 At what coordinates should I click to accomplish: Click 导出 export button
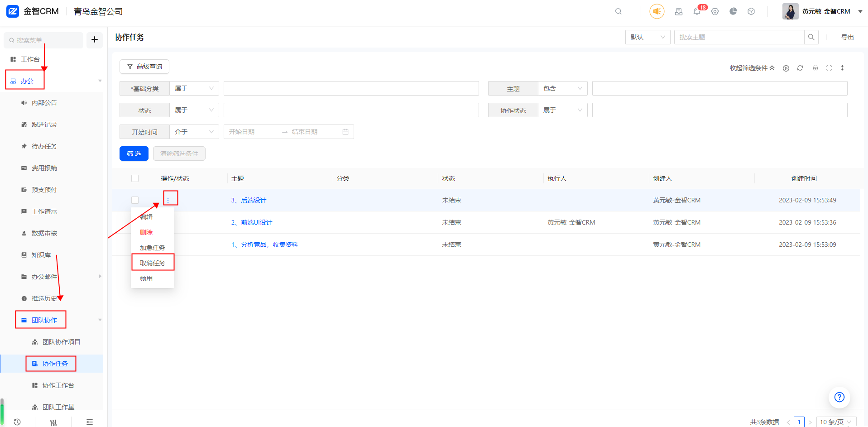point(848,37)
